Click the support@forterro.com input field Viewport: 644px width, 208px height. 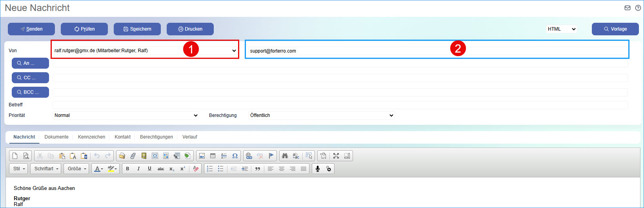pyautogui.click(x=437, y=51)
